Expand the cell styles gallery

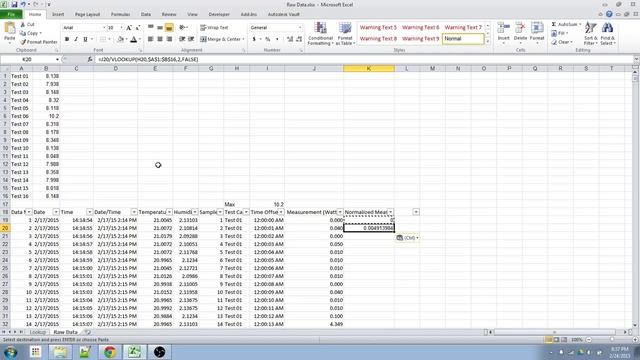click(488, 42)
